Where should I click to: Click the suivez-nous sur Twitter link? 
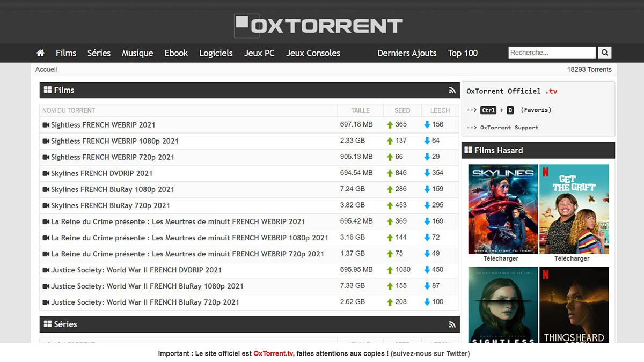(430, 353)
